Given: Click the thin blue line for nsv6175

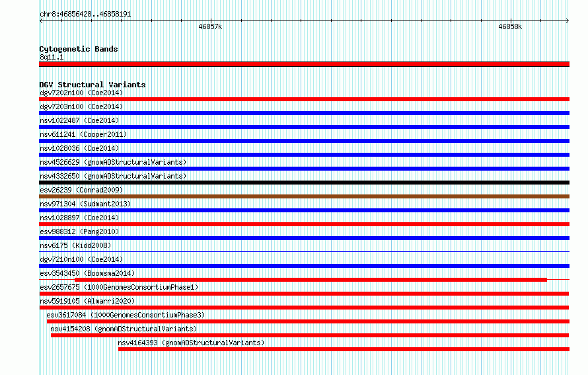Looking at the screenshot, I should coord(304,251).
